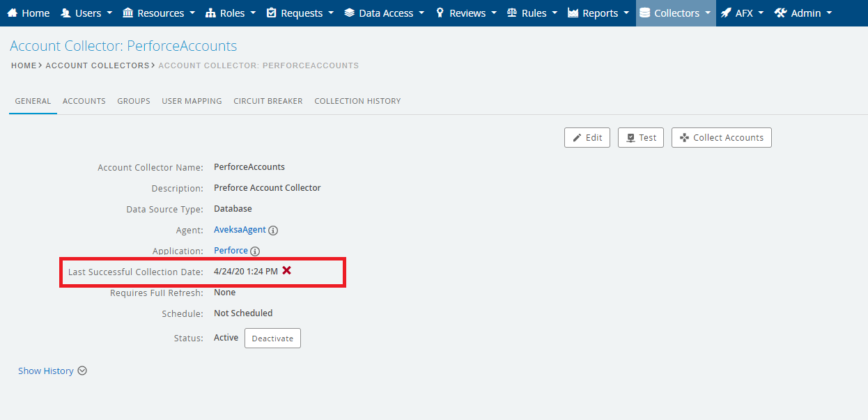Open the Users menu
Image resolution: width=868 pixels, height=420 pixels.
pos(86,13)
